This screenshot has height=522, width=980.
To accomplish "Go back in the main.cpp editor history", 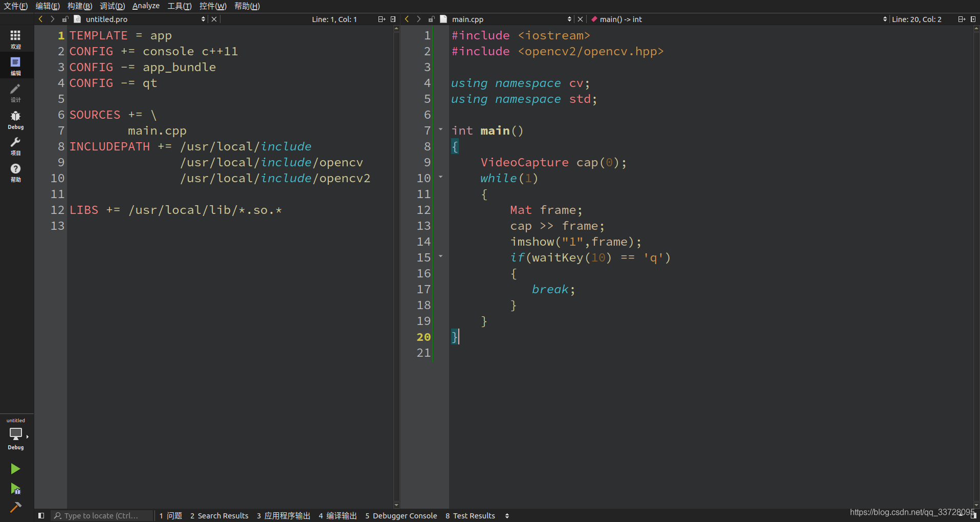I will 407,19.
